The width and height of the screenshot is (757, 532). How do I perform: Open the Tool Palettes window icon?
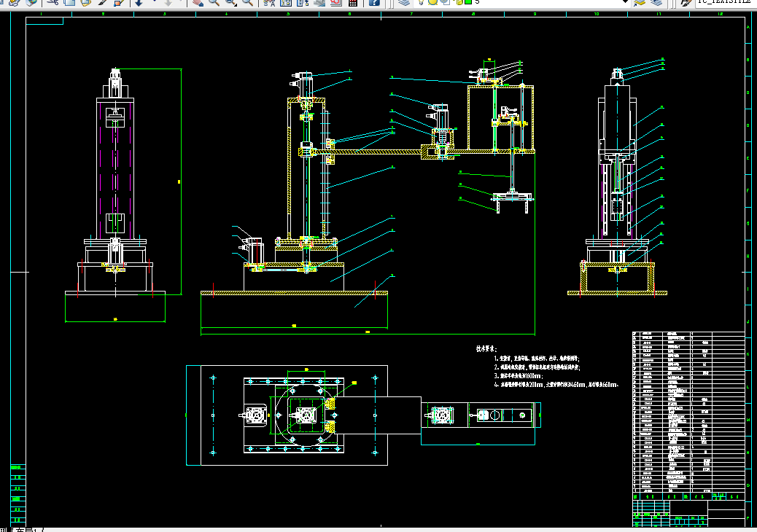click(302, 2)
